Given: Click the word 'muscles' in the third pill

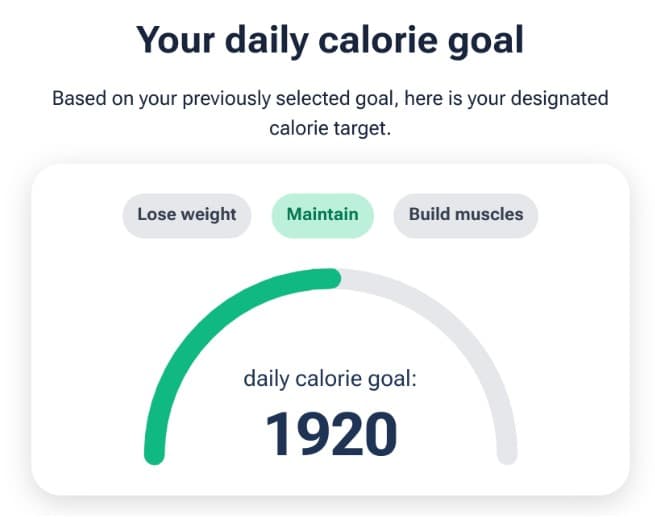Looking at the screenshot, I should [490, 214].
